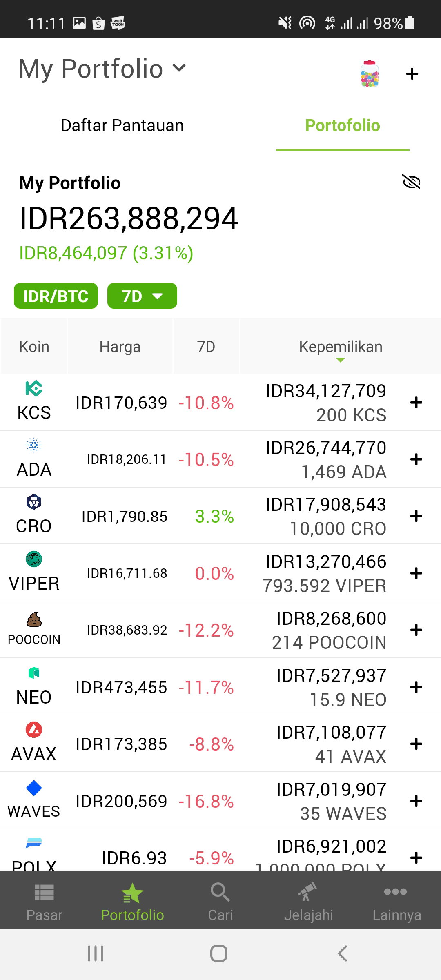
Task: Add transaction for KCS with plus icon
Action: (416, 403)
